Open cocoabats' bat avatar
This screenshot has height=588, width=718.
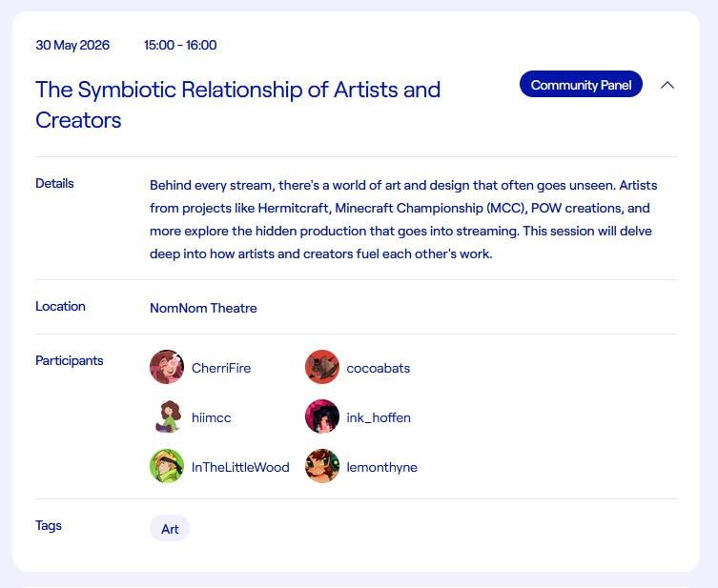(x=322, y=367)
